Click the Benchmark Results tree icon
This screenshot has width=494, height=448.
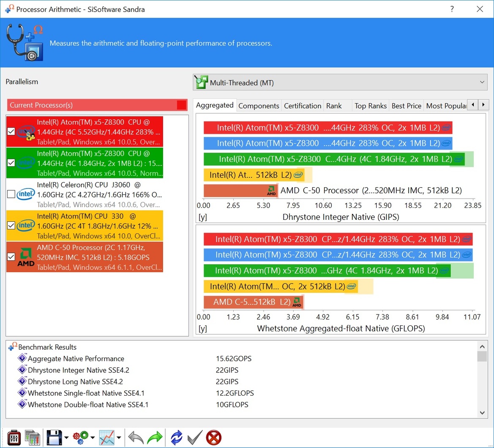[13, 346]
